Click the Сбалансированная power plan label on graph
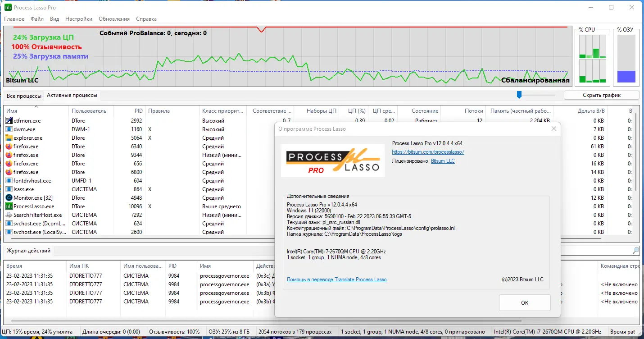Screen dimensions: 644x339 pos(535,80)
